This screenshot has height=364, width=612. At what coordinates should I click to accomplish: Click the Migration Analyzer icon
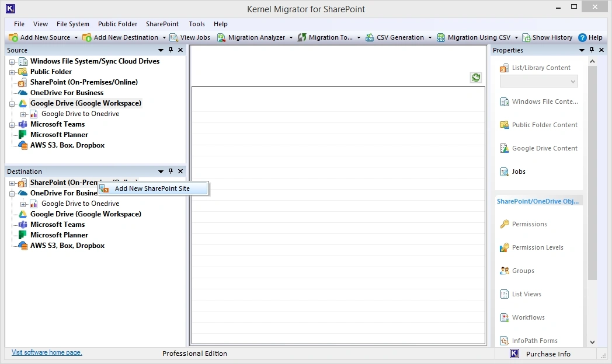(221, 37)
